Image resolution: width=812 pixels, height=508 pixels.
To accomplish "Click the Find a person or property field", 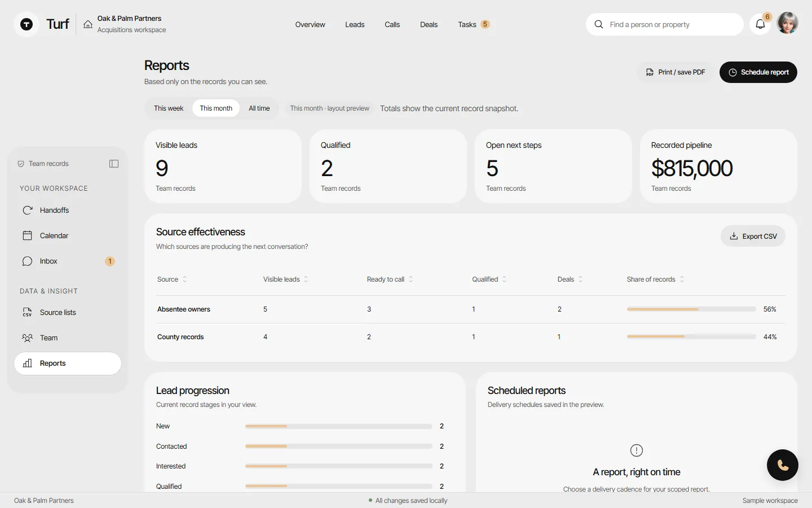I will 665,24.
